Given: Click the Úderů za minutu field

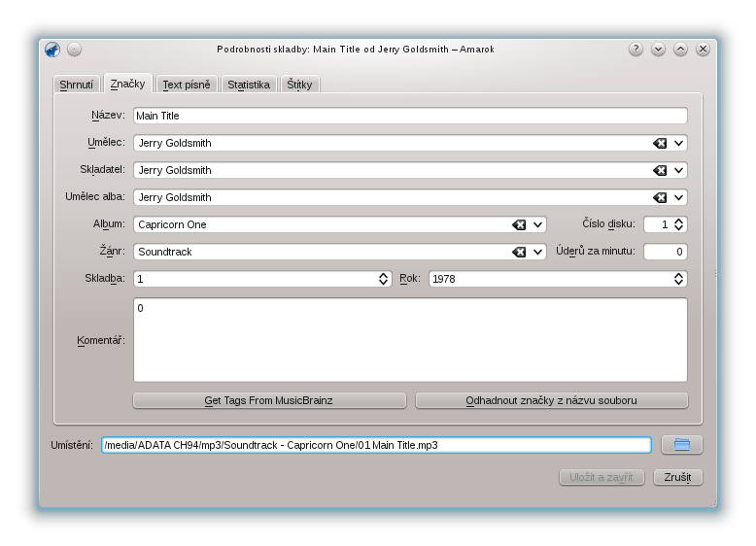Looking at the screenshot, I should coord(666,252).
